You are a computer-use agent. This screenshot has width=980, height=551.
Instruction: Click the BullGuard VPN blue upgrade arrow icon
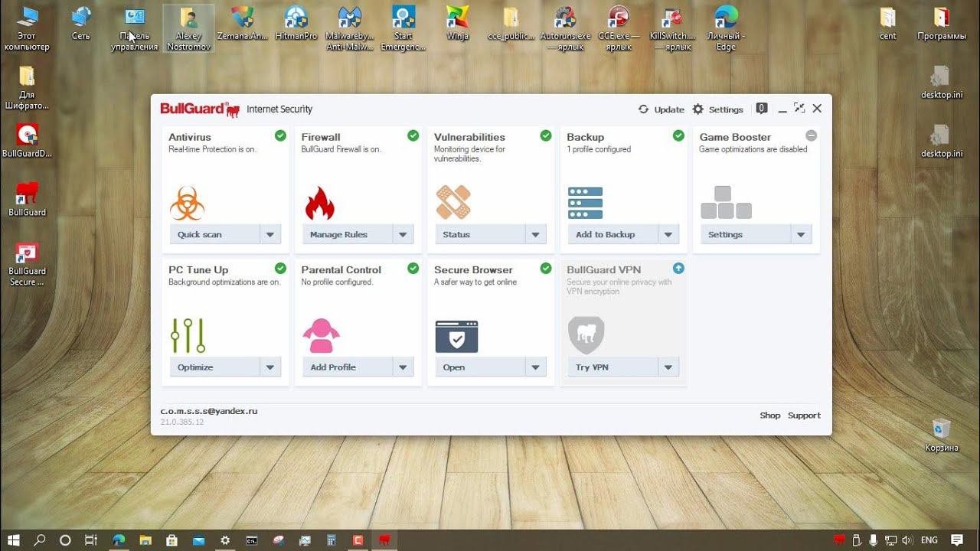click(x=678, y=269)
